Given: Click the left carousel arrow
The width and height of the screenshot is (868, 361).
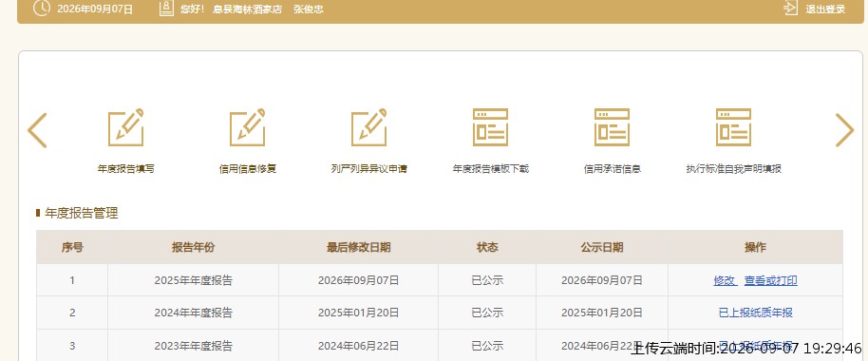Looking at the screenshot, I should click(37, 130).
